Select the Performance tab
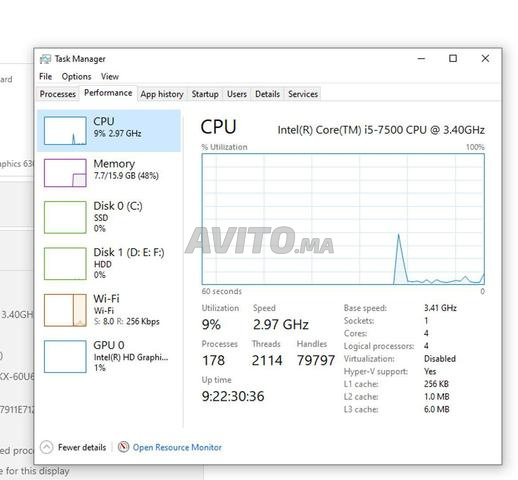The width and height of the screenshot is (518, 480). (x=108, y=93)
